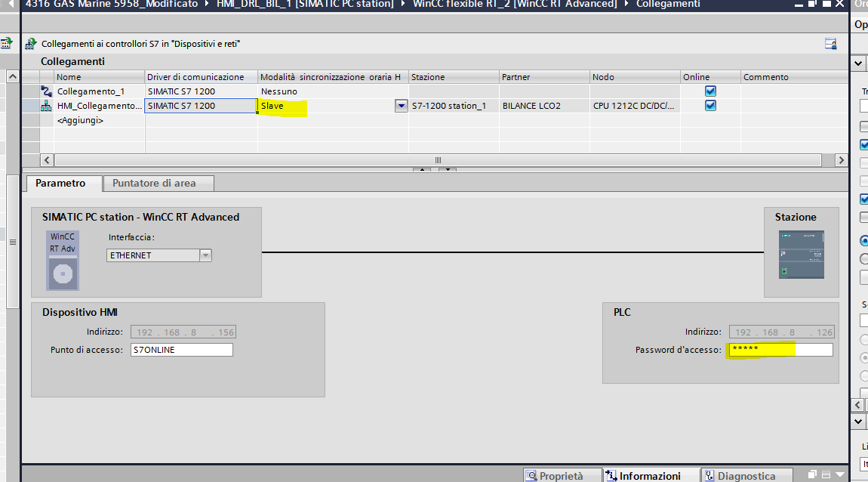
Task: Open the ETHERNET Interfaccia dropdown arrow
Action: [x=205, y=255]
